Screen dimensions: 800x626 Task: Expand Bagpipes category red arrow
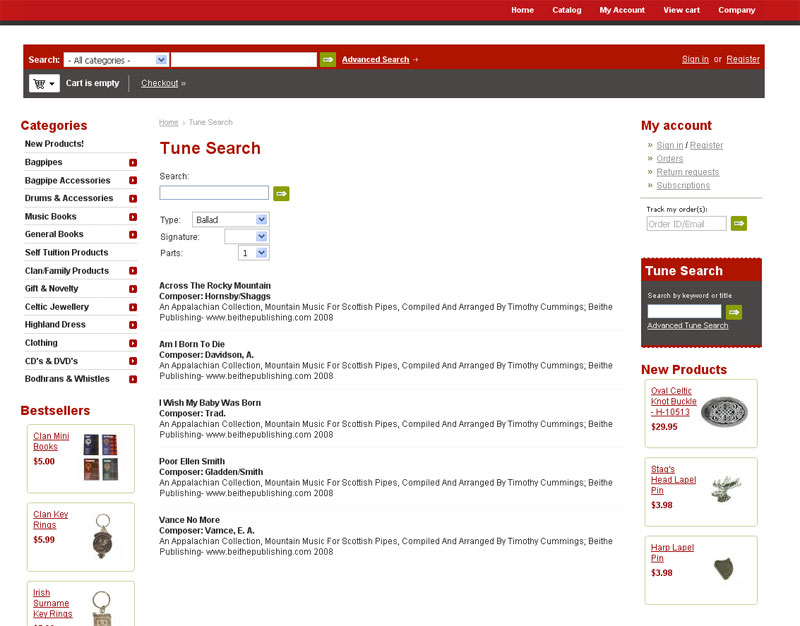[x=133, y=162]
